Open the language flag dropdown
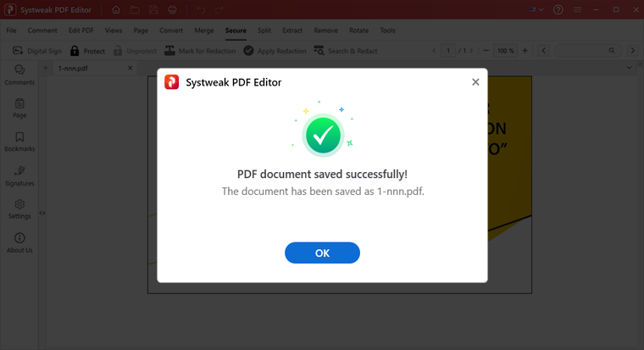644x350 pixels. click(x=536, y=9)
